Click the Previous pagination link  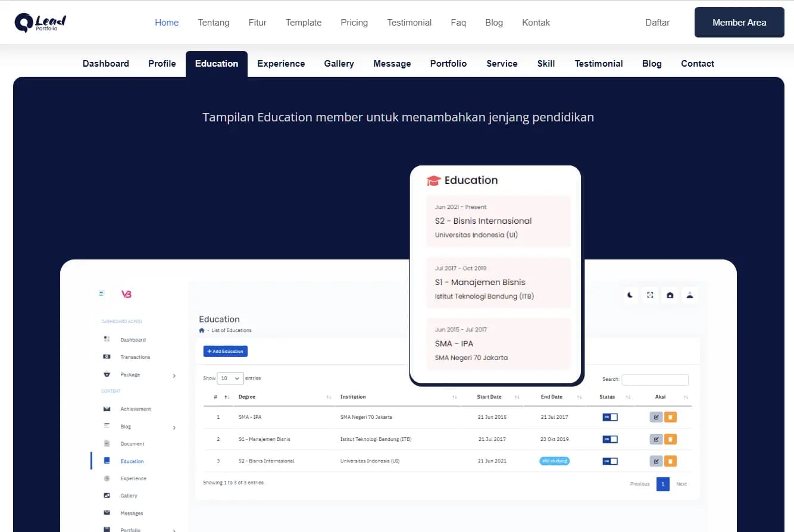[x=640, y=484]
